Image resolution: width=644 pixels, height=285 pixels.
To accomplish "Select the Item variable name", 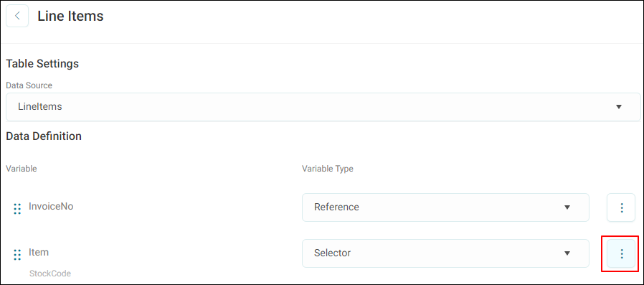I will [x=39, y=252].
